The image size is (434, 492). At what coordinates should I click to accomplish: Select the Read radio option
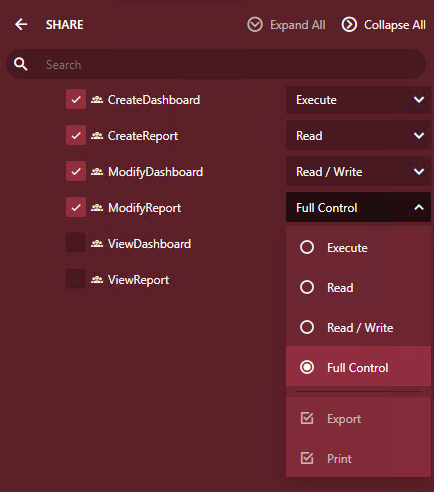click(x=307, y=287)
